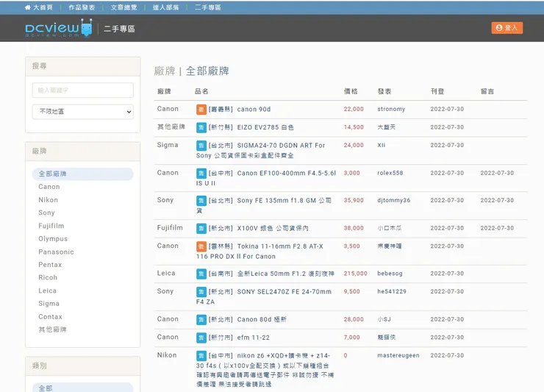Filter by Nikon in brand sidebar
The image size is (544, 392).
49,200
